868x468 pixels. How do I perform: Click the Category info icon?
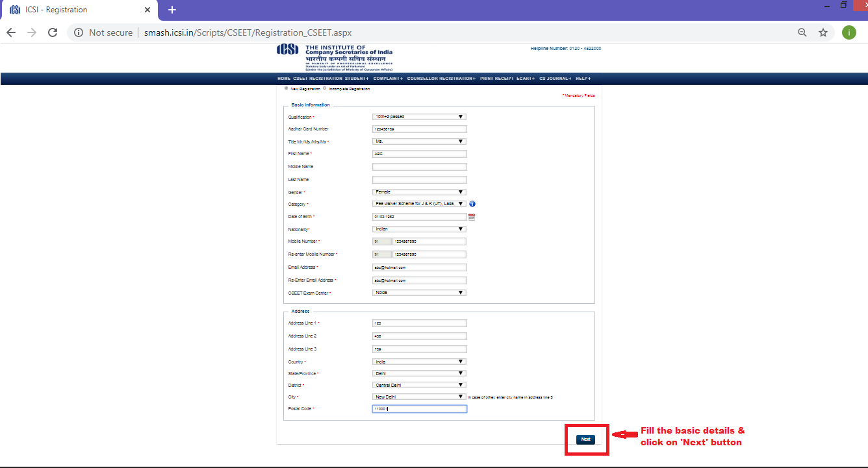pos(472,204)
